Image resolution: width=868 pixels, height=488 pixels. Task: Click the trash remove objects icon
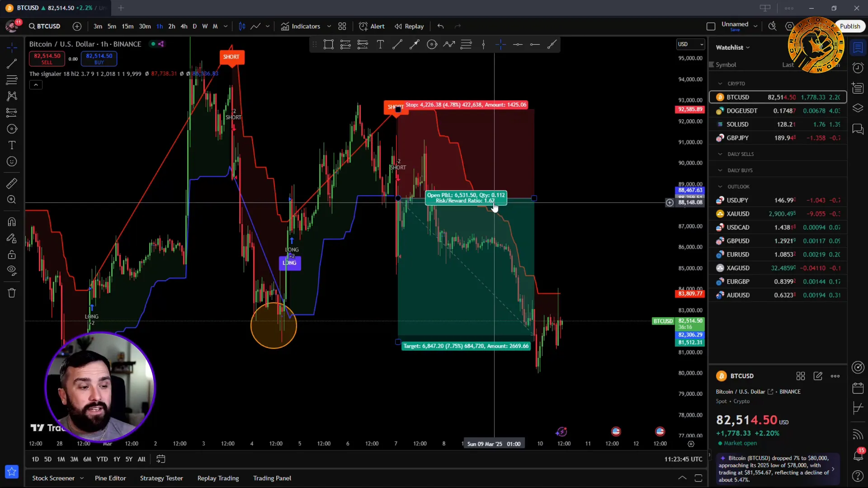click(x=12, y=293)
